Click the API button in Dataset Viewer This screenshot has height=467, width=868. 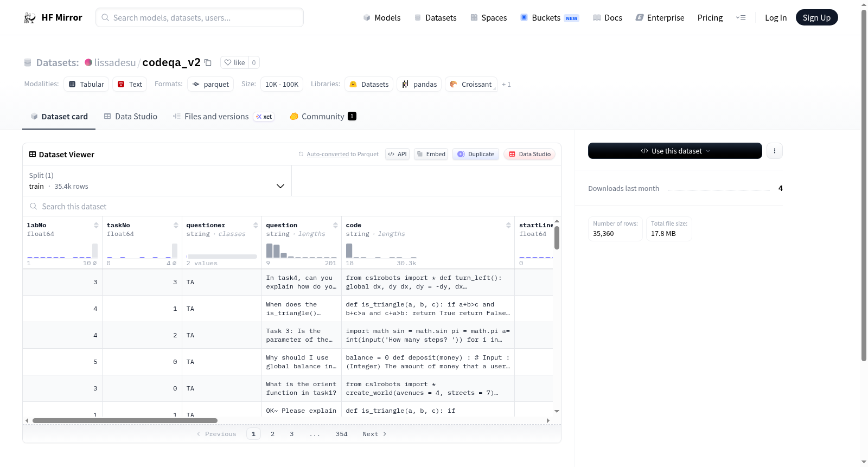[397, 154]
